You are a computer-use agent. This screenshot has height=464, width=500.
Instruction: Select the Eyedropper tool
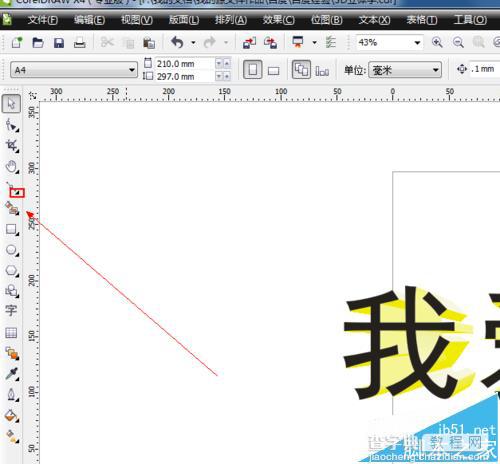(x=12, y=374)
